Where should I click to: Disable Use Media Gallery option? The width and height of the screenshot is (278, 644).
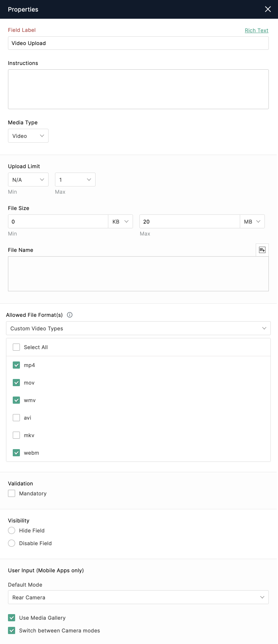12,618
